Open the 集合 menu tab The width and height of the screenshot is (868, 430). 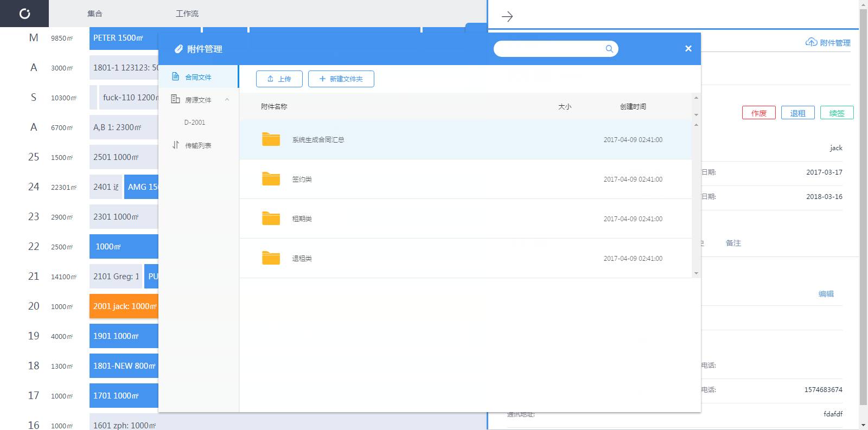[95, 14]
